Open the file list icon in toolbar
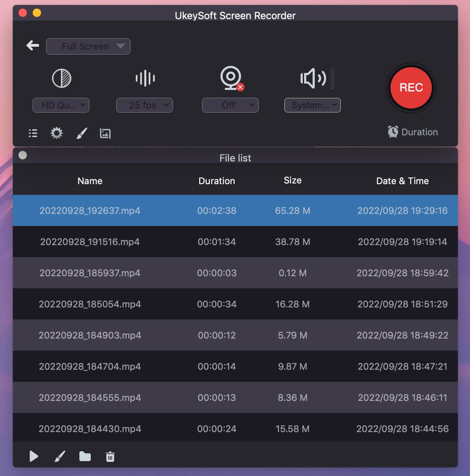 [x=33, y=133]
